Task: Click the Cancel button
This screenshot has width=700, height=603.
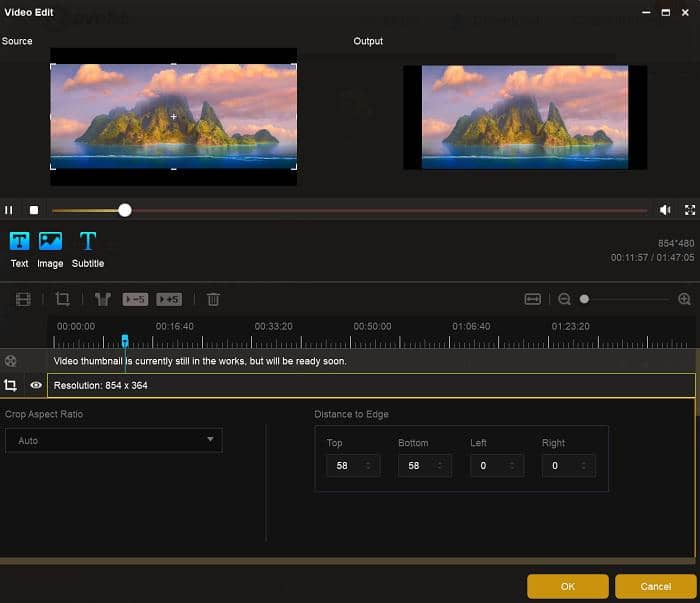Action: click(x=656, y=586)
